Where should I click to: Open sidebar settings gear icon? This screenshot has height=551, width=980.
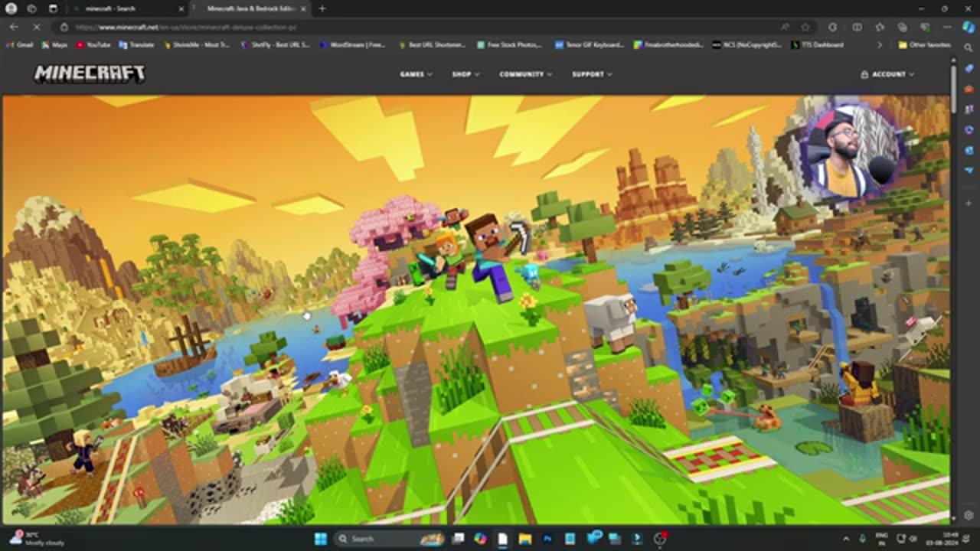click(969, 516)
